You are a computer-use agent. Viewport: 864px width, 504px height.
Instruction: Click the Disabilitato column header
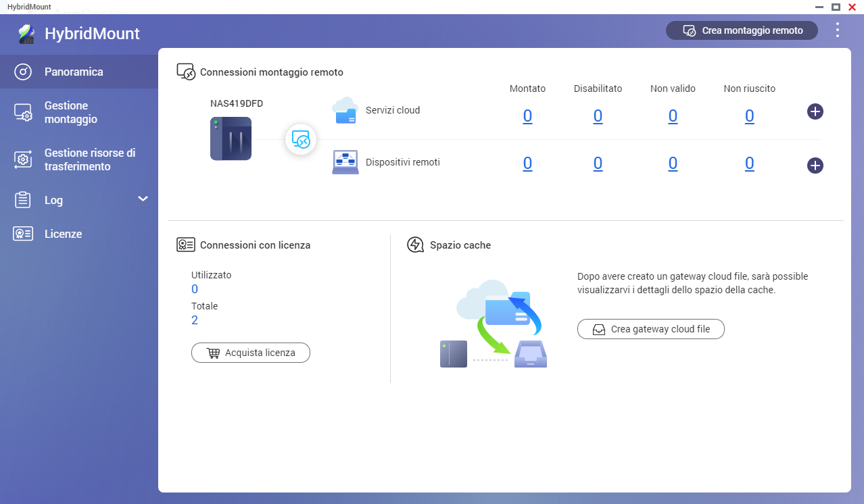pyautogui.click(x=598, y=89)
